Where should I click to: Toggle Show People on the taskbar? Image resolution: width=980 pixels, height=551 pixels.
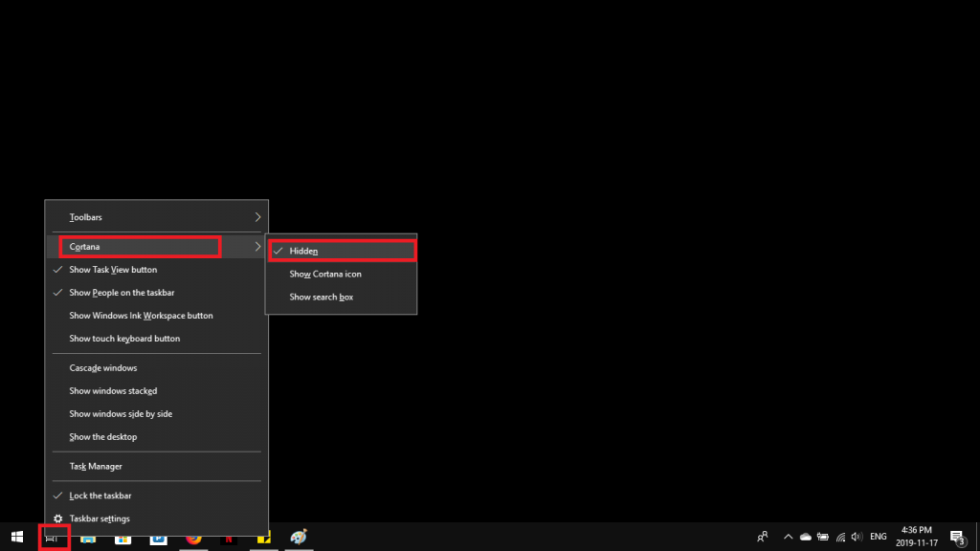pos(156,293)
